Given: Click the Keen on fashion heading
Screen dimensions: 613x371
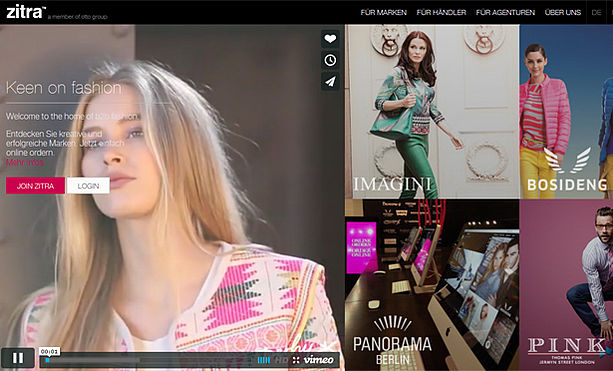Looking at the screenshot, I should [x=64, y=88].
